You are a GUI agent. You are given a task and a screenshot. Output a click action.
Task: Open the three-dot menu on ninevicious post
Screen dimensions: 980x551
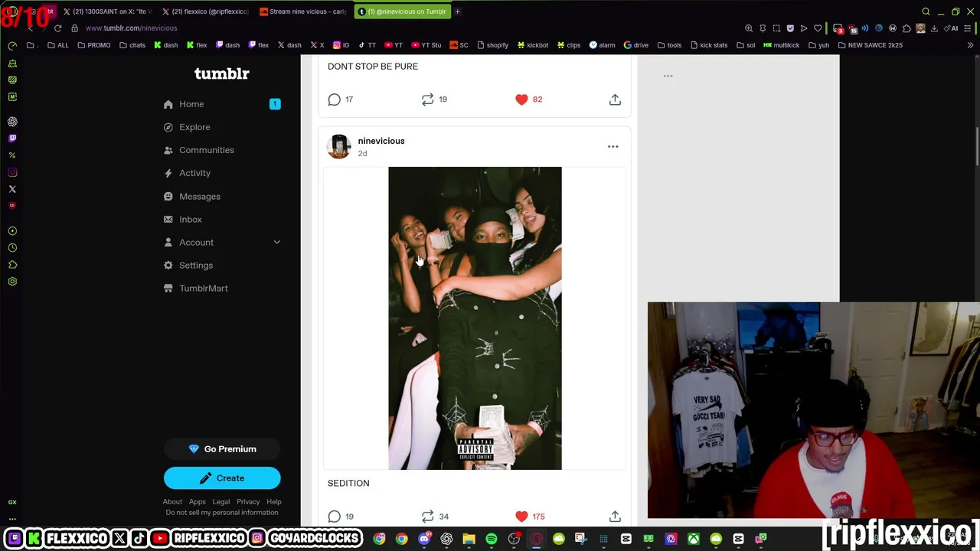point(613,146)
